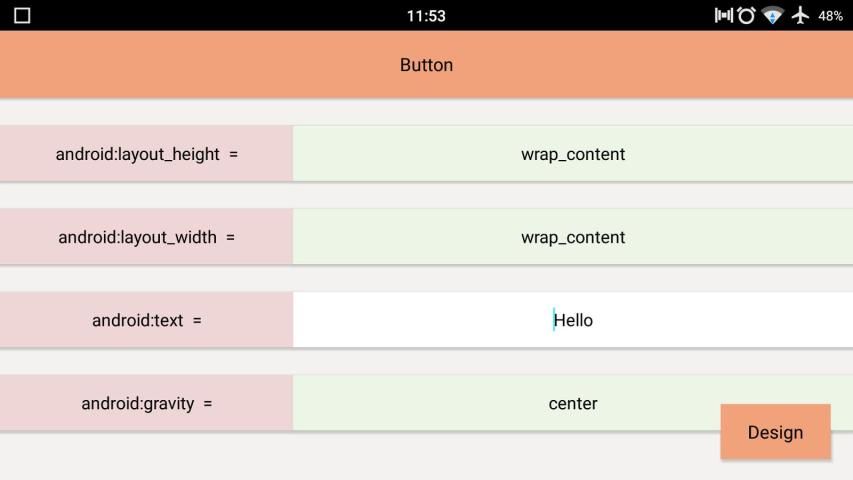Open the layout_height wrap_content value
Image resolution: width=853 pixels, height=480 pixels.
coord(572,154)
